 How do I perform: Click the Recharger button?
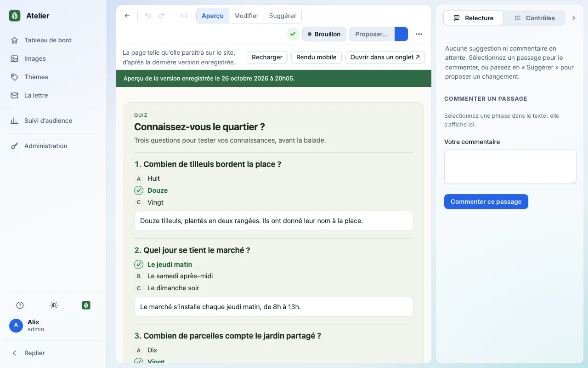pos(267,57)
